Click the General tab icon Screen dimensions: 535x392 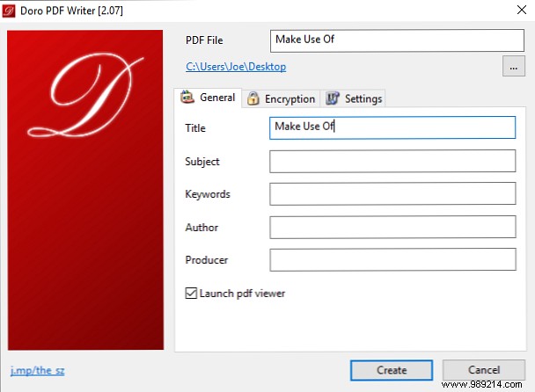click(187, 97)
